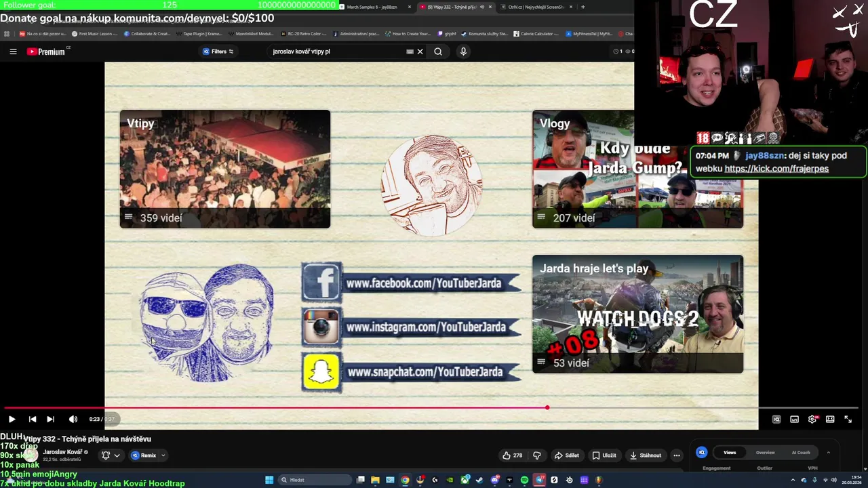Open Discord from taskbar
Image resolution: width=868 pixels, height=488 pixels.
point(494,480)
